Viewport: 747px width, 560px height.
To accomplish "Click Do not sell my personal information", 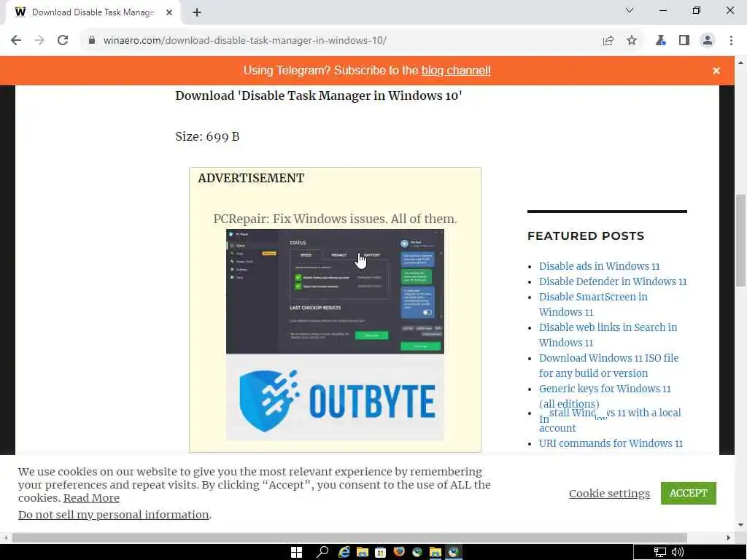I will pos(113,515).
